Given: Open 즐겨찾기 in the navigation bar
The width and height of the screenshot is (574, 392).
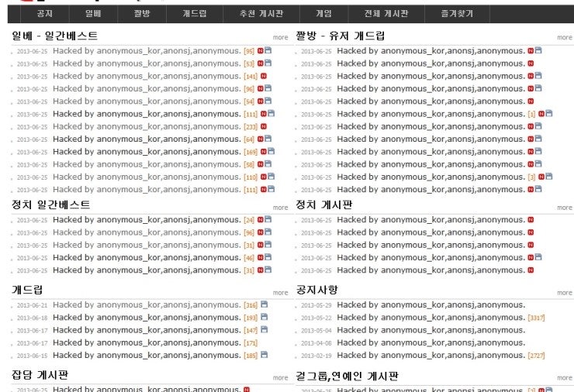Looking at the screenshot, I should click(457, 13).
